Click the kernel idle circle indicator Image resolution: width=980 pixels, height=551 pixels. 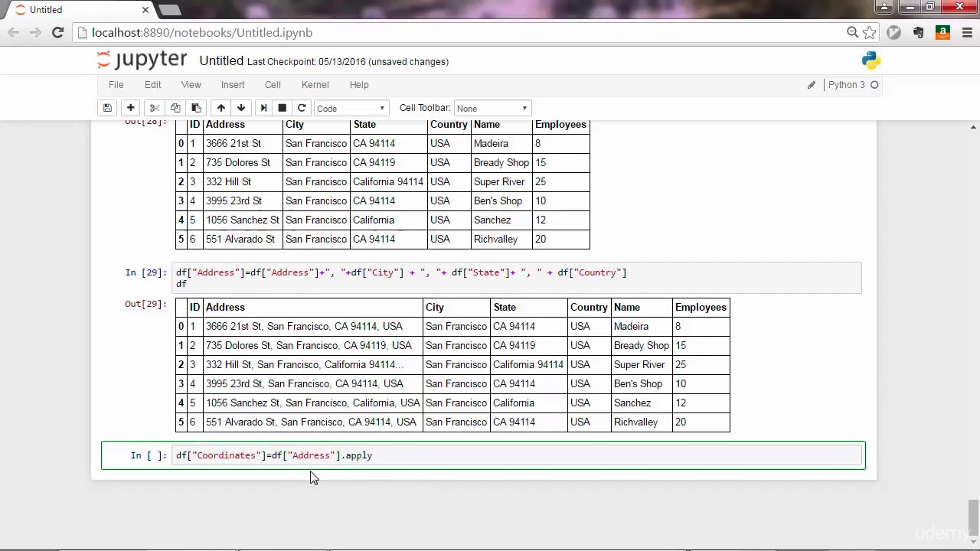point(874,85)
